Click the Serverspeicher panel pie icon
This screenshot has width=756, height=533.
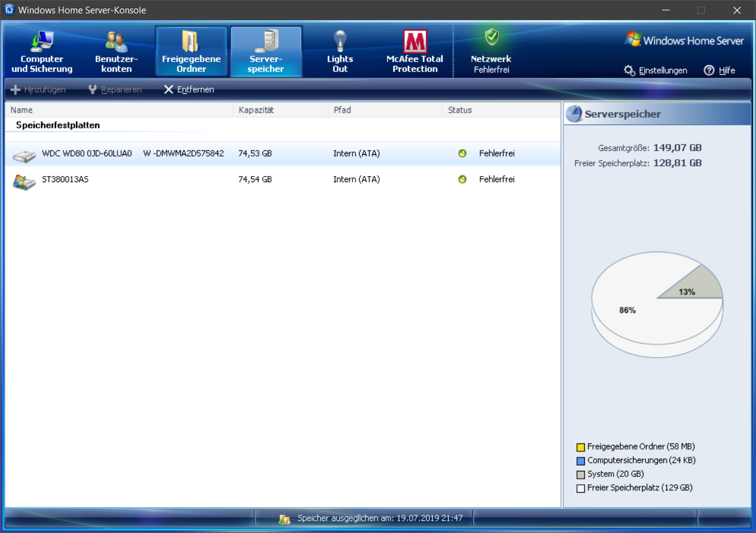[x=574, y=114]
